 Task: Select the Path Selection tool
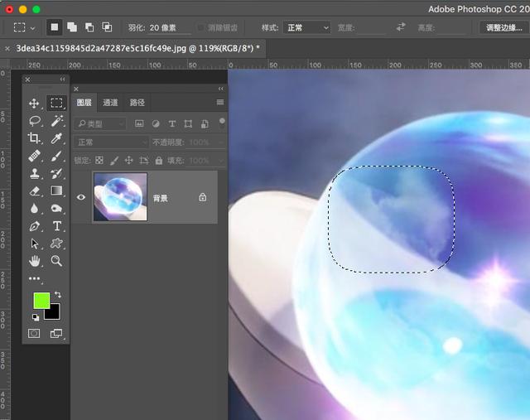pyautogui.click(x=35, y=244)
